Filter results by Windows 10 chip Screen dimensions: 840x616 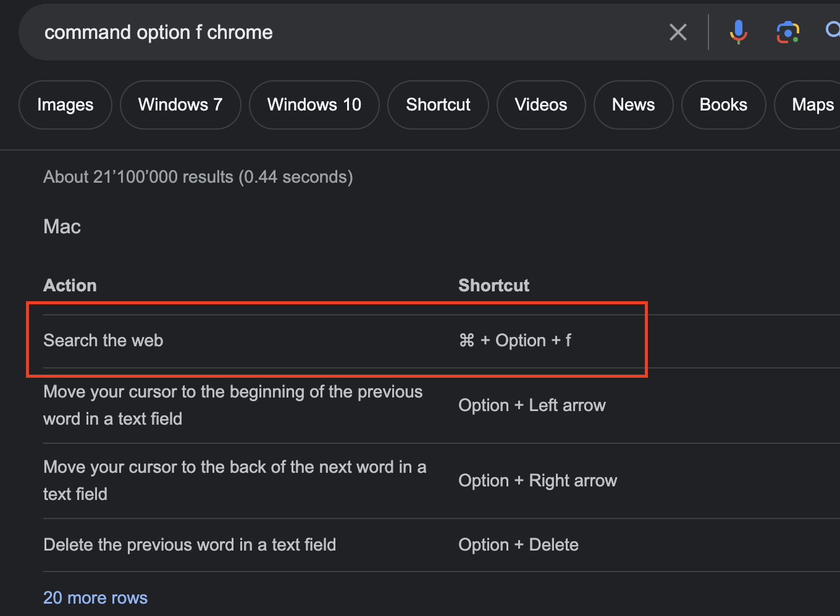pos(314,104)
